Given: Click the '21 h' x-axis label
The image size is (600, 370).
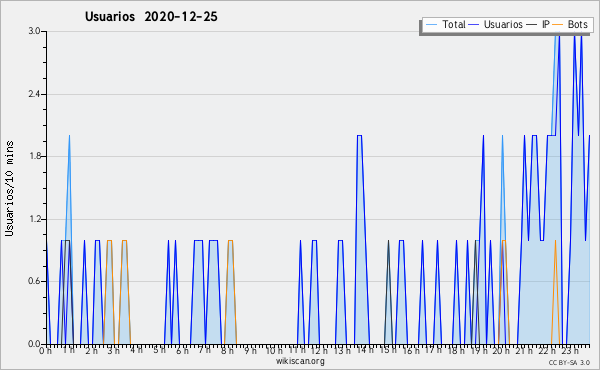Looking at the screenshot, I should [x=524, y=350].
